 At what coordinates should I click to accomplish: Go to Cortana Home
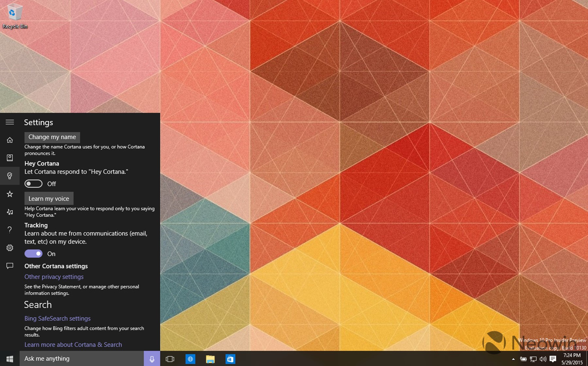click(10, 140)
